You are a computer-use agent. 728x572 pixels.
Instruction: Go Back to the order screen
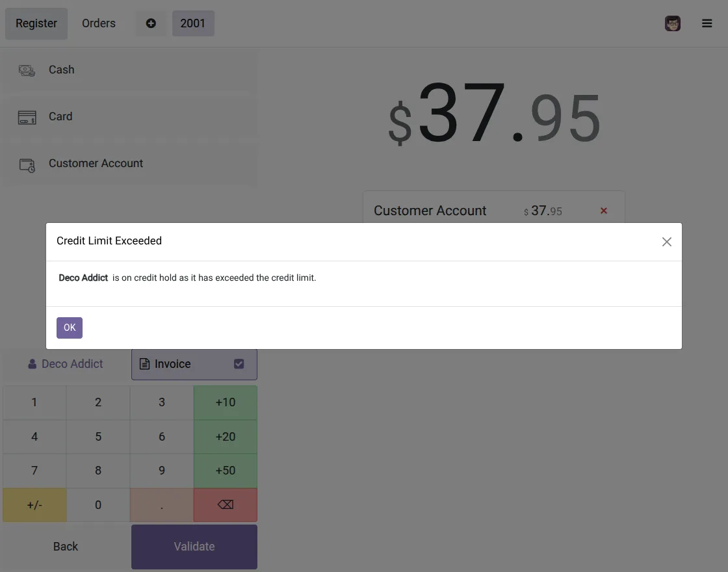(x=65, y=547)
